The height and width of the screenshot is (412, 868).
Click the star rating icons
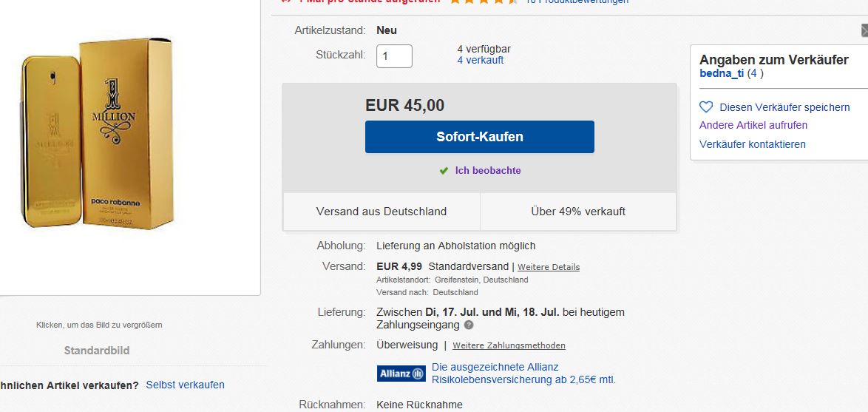[x=484, y=1]
